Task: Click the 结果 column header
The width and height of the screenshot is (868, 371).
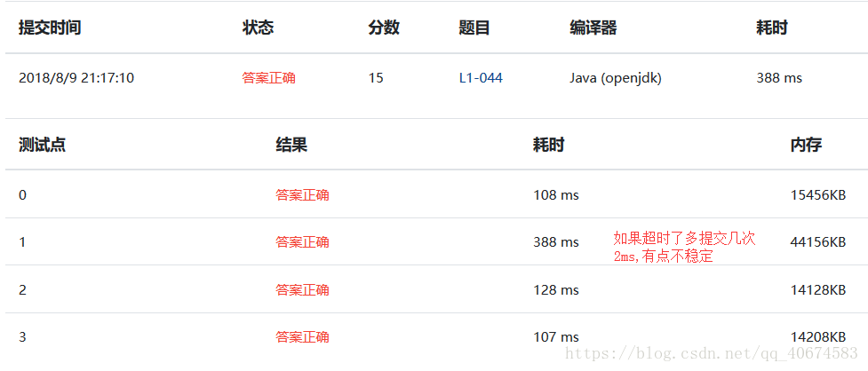Action: tap(291, 145)
